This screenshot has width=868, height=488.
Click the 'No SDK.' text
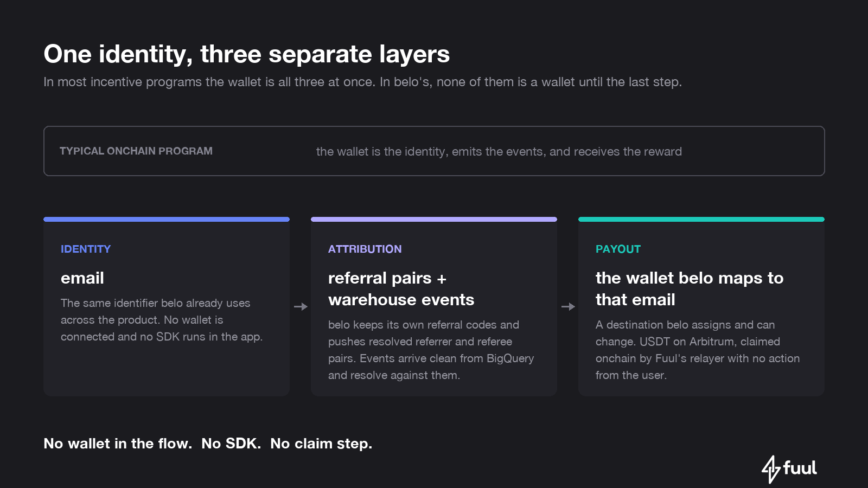pos(231,444)
